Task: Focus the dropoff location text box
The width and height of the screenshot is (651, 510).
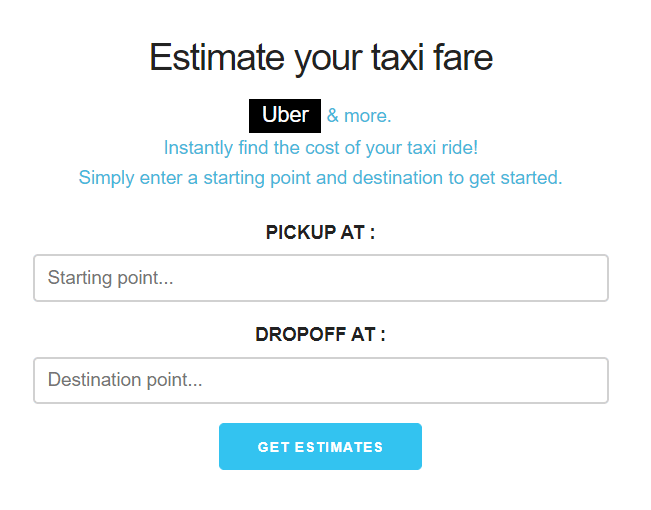Action: click(321, 380)
